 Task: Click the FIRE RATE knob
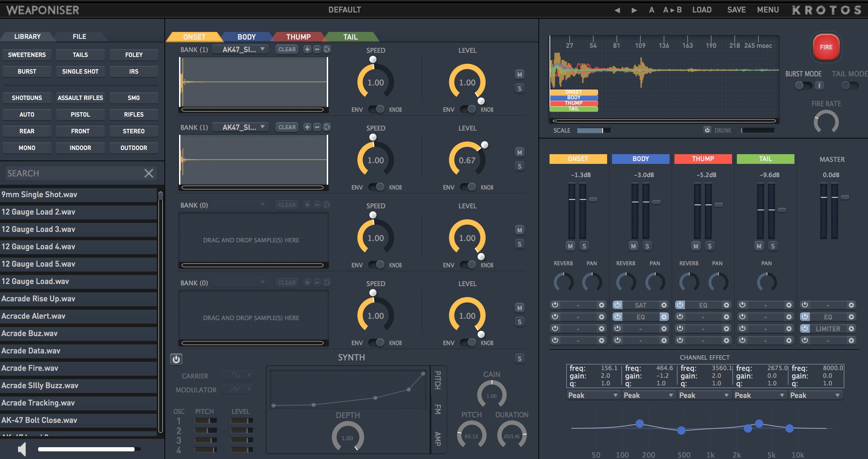(826, 122)
